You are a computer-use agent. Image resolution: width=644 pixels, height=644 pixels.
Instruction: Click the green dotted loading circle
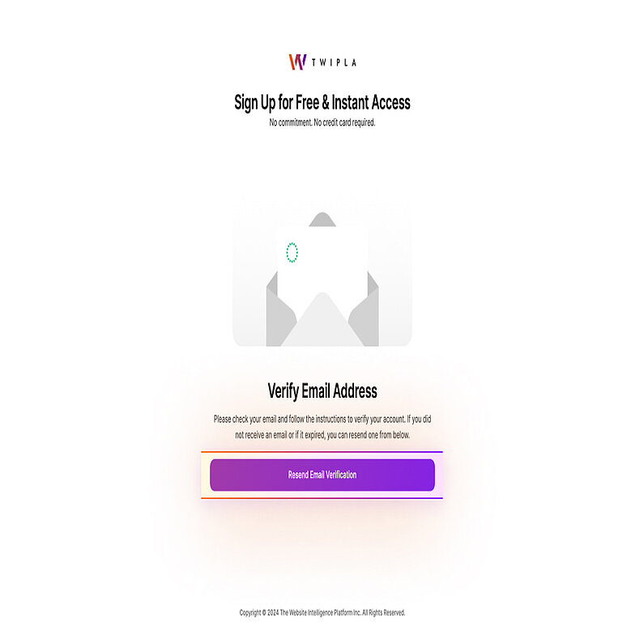[292, 252]
